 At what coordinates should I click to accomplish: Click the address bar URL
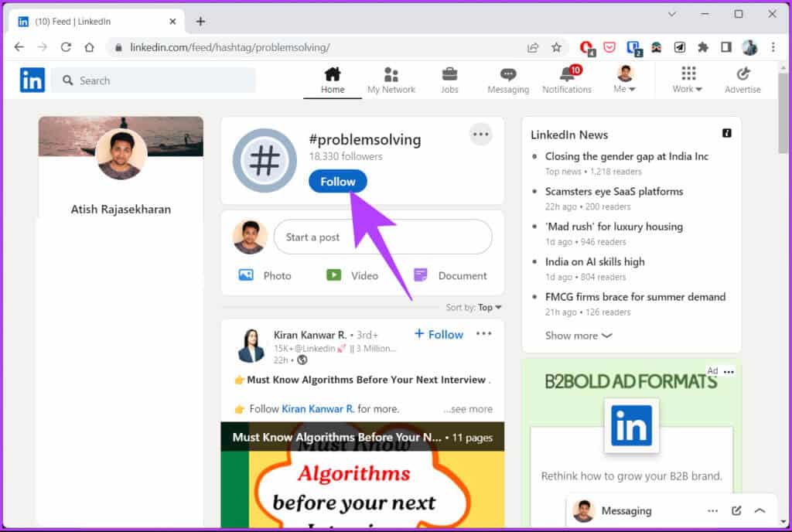coord(230,47)
